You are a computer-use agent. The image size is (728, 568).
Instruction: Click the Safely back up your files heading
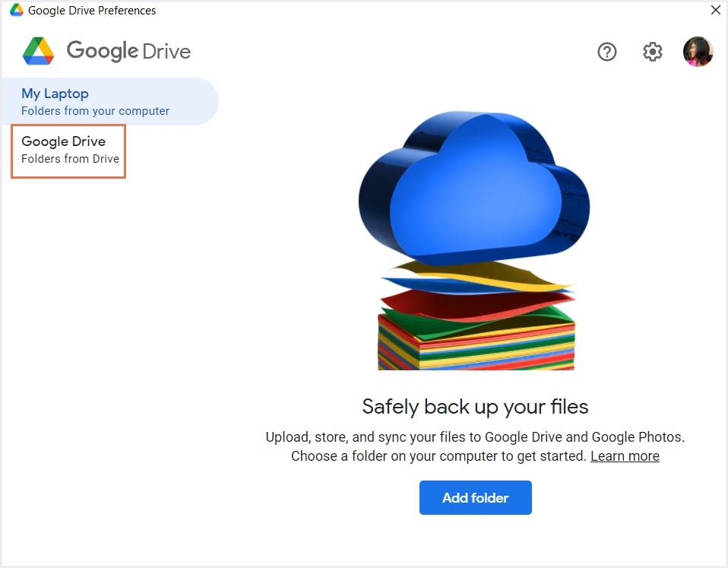tap(475, 407)
